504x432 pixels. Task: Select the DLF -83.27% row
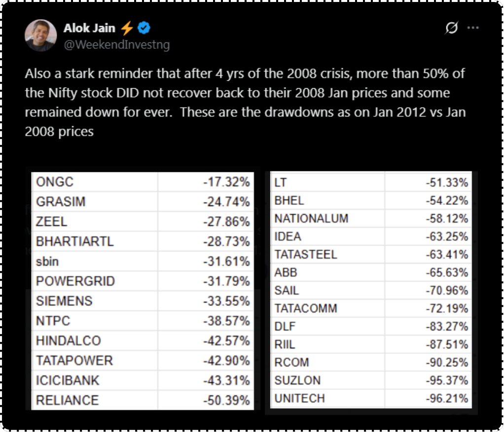pyautogui.click(x=371, y=326)
